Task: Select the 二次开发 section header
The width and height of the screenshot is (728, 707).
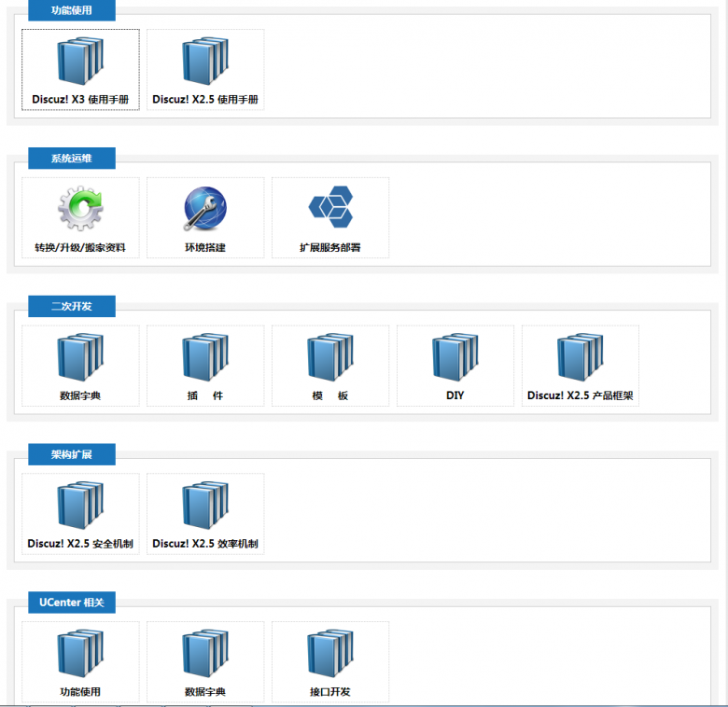Action: point(72,306)
